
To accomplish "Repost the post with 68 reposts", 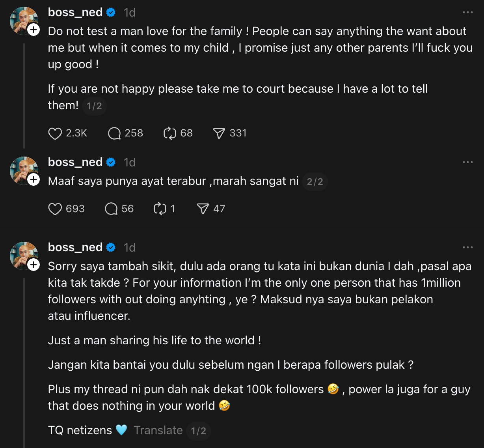I will coord(170,134).
